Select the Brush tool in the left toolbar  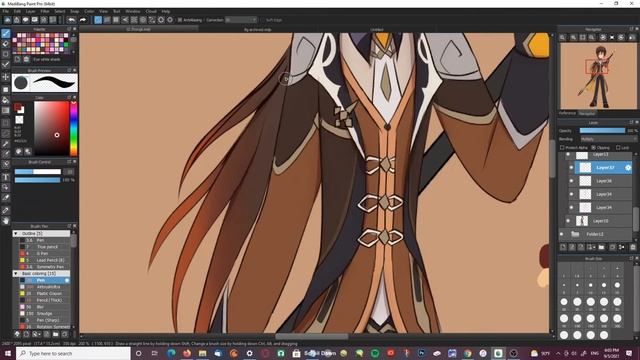point(6,34)
